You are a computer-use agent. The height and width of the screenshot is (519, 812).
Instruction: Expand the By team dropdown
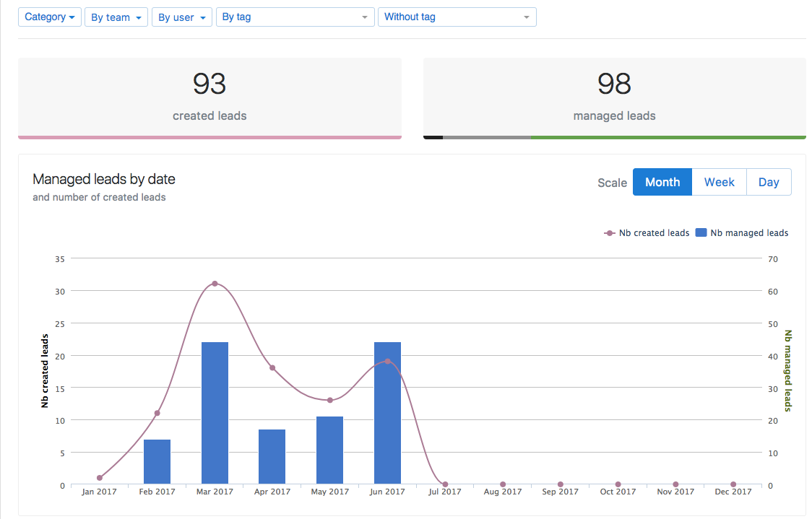tap(116, 17)
